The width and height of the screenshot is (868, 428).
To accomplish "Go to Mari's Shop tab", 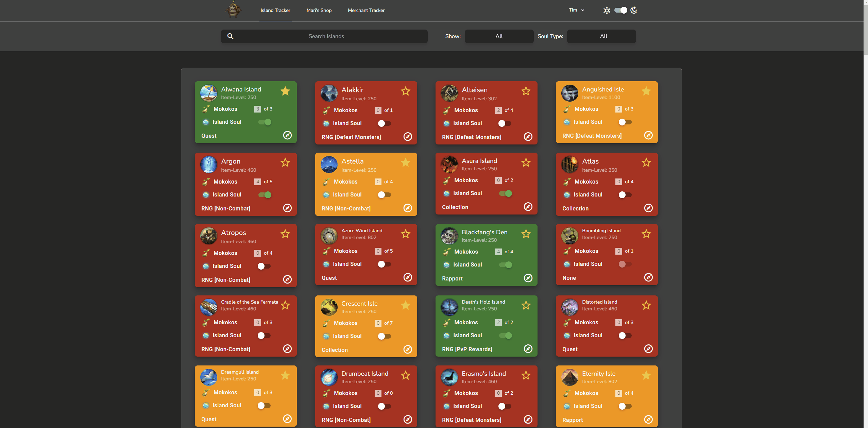I will click(x=319, y=10).
